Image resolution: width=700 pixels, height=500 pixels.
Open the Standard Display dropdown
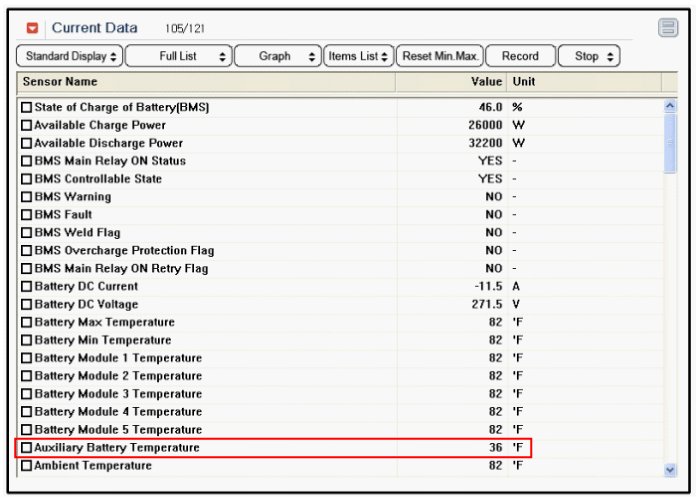pyautogui.click(x=71, y=57)
